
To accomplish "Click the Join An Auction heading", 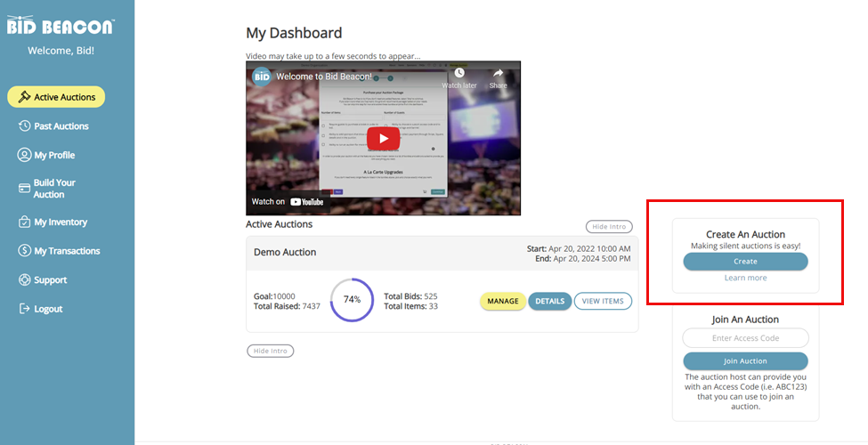I will coord(745,320).
